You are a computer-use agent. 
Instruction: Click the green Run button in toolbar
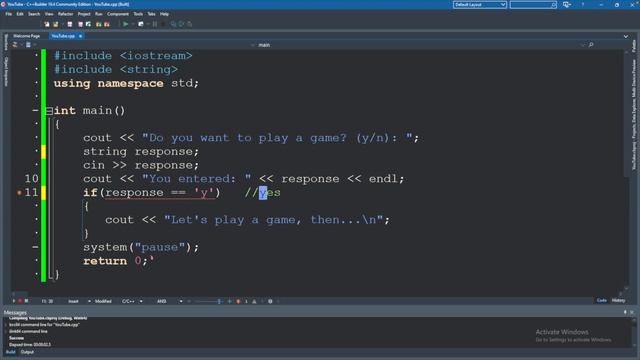coord(125,24)
